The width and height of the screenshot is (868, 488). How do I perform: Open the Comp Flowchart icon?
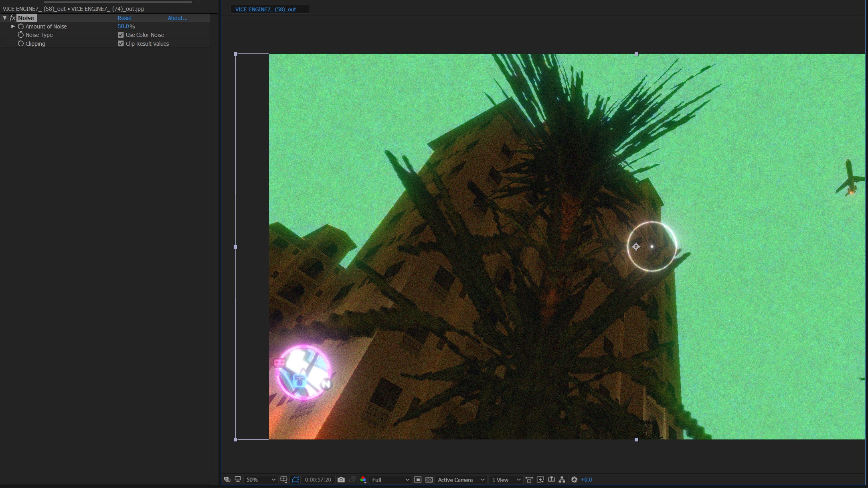point(562,480)
